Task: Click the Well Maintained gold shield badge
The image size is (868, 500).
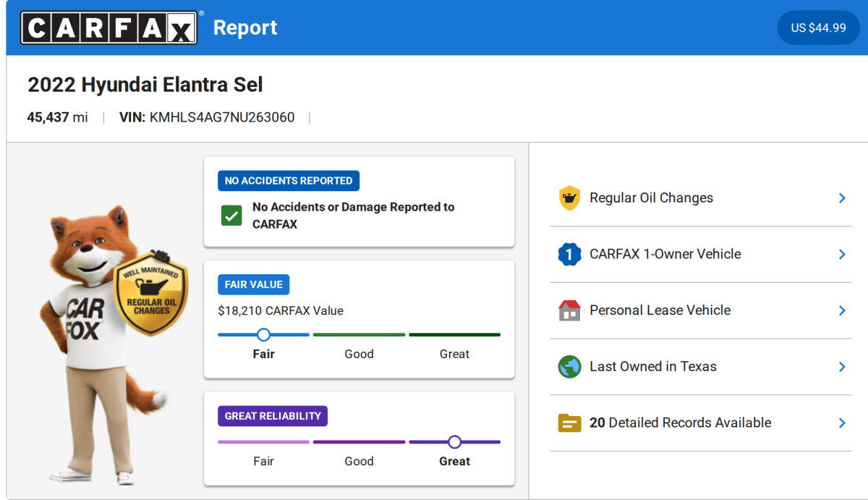Action: point(151,294)
